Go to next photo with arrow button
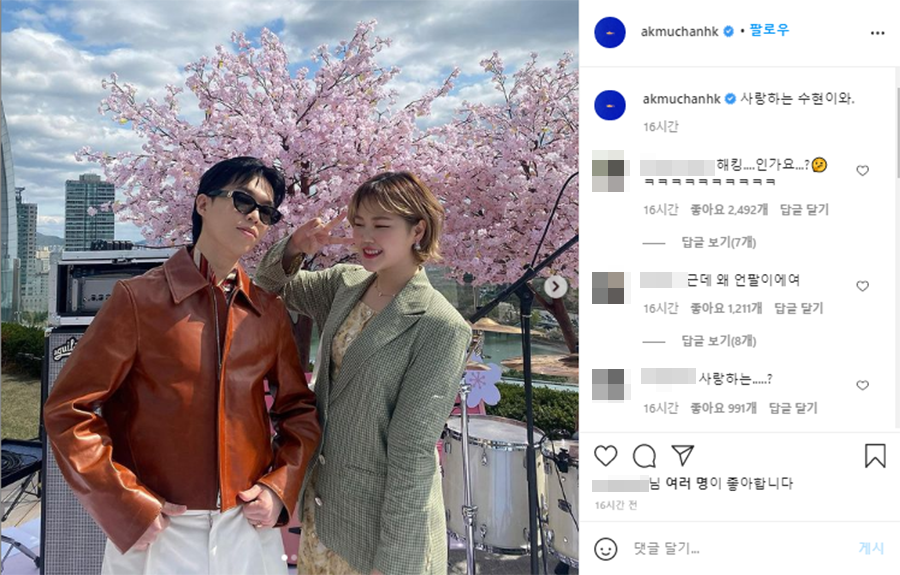 coord(555,286)
